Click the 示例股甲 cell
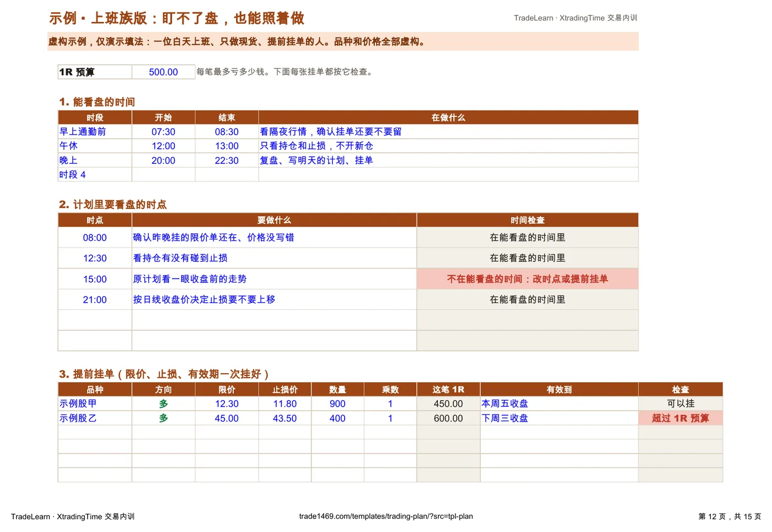This screenshot has width=772, height=532. click(95, 404)
